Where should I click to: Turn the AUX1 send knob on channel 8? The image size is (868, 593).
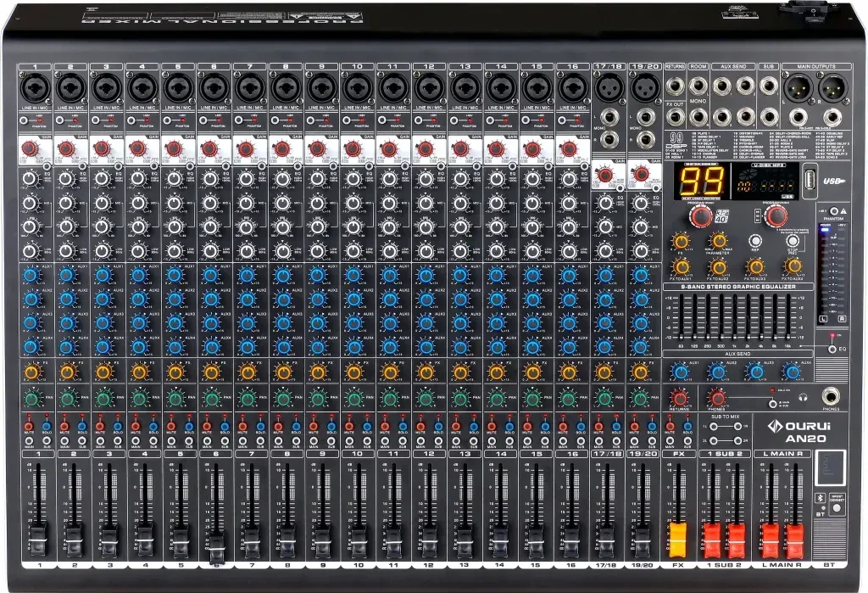point(281,277)
